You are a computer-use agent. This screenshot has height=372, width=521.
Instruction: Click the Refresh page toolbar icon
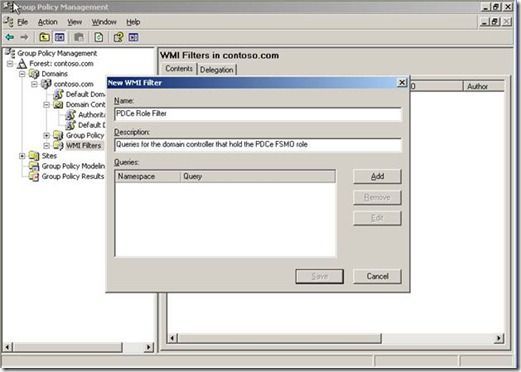[x=98, y=37]
